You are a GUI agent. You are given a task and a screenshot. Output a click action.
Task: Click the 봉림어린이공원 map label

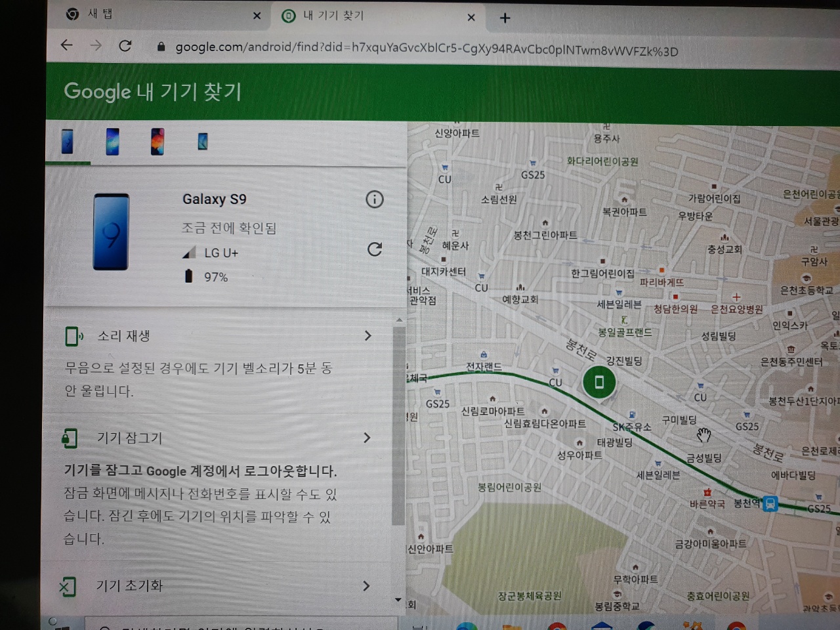pos(509,487)
